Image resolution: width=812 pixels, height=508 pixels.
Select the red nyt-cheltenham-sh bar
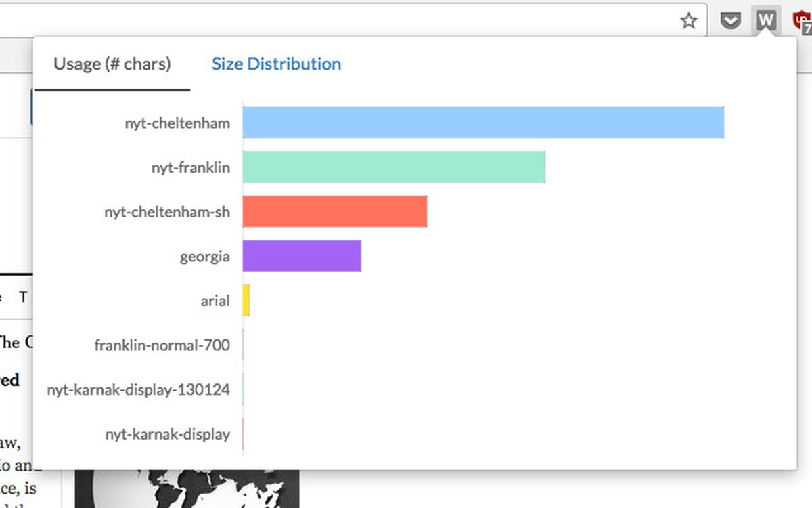point(335,211)
